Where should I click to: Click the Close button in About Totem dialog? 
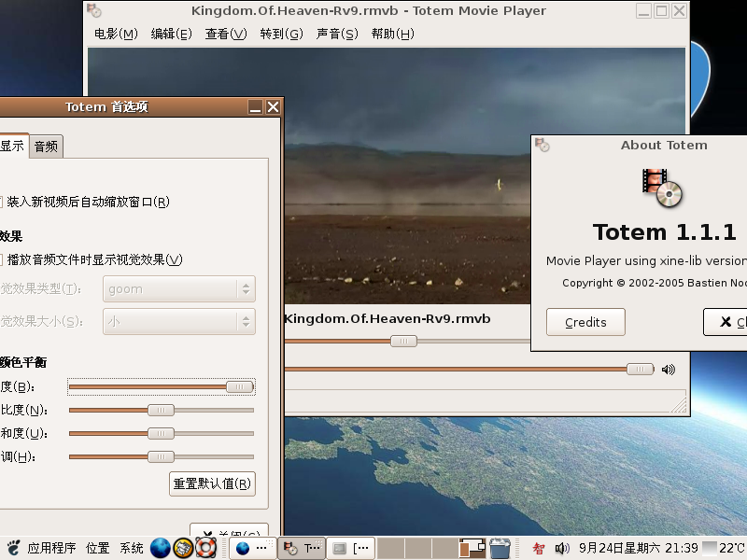point(726,322)
